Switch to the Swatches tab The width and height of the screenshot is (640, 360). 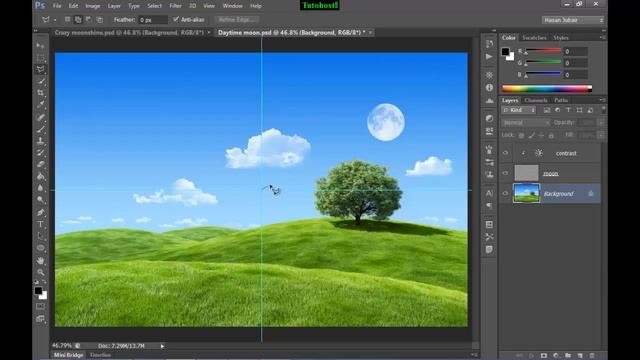coord(534,38)
